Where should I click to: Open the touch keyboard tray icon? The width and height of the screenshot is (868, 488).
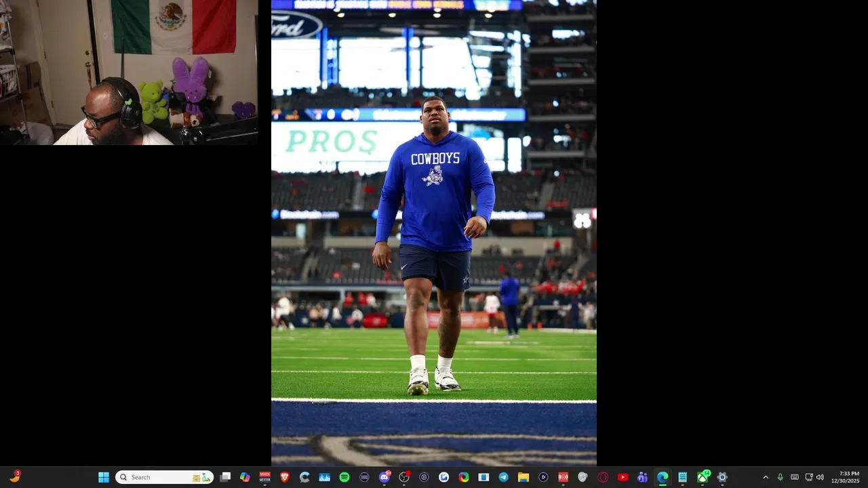[x=795, y=477]
